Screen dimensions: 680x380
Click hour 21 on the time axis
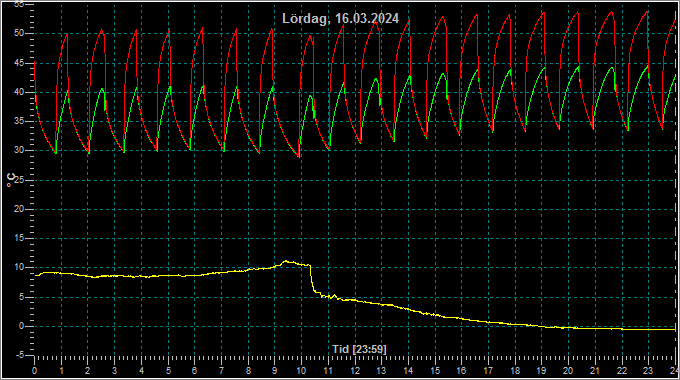595,371
